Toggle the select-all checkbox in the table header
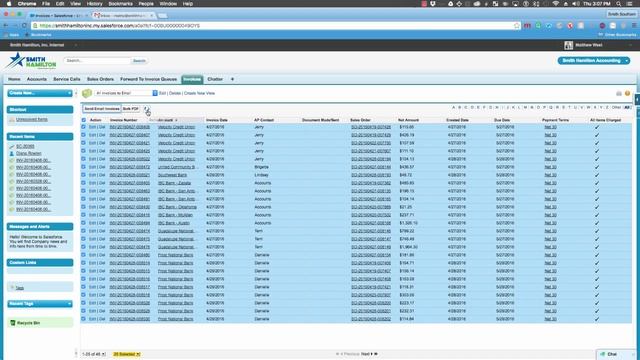640x360 pixels. pos(84,120)
